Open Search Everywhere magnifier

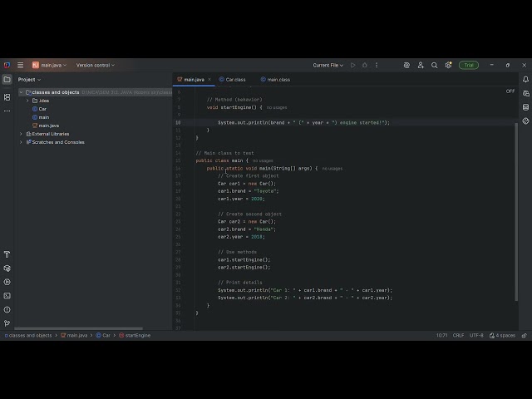(x=434, y=65)
